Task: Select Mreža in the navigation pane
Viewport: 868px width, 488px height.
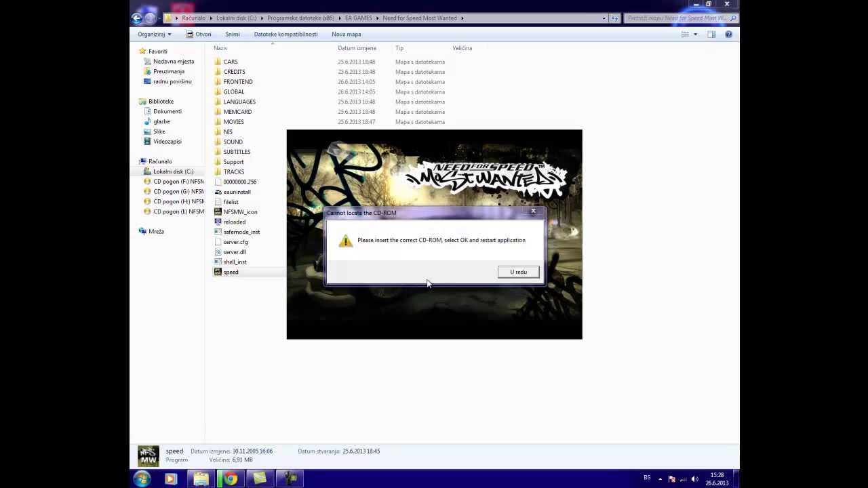Action: (156, 231)
